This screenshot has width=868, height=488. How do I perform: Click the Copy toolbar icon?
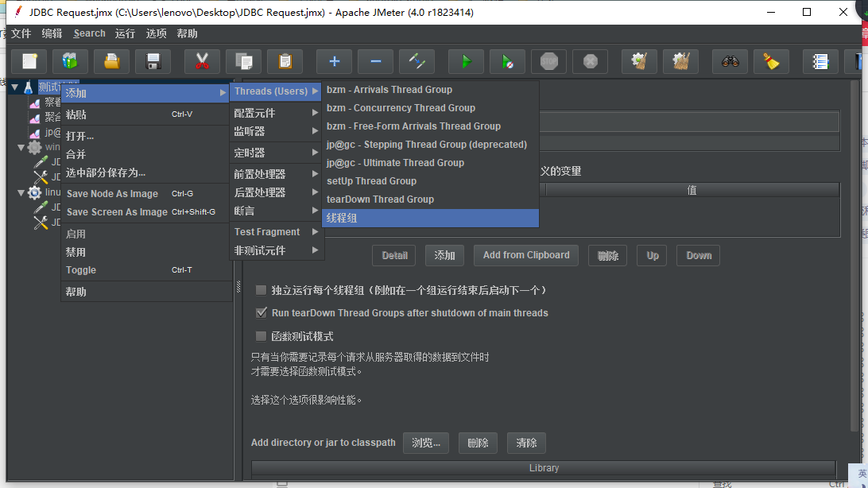(243, 61)
